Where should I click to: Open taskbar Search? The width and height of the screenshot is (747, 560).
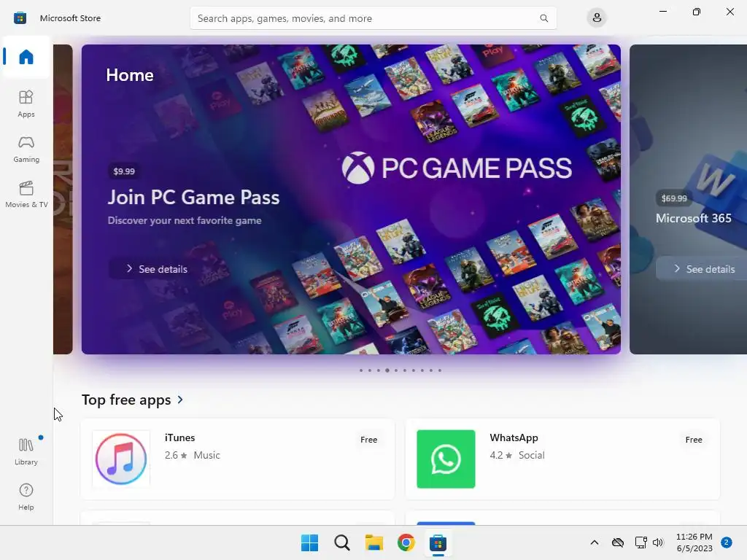(x=341, y=542)
